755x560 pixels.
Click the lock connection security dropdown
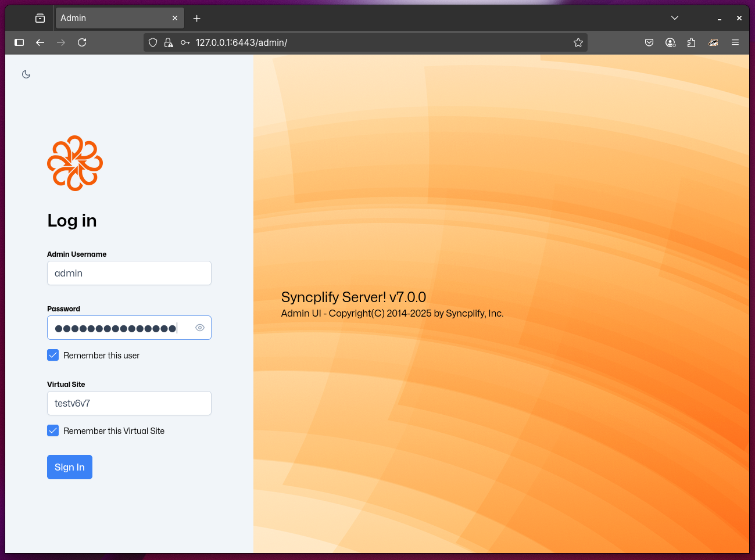coord(169,42)
